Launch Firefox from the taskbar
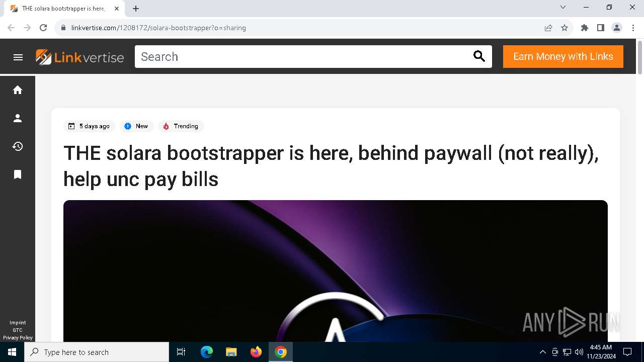 (x=256, y=352)
